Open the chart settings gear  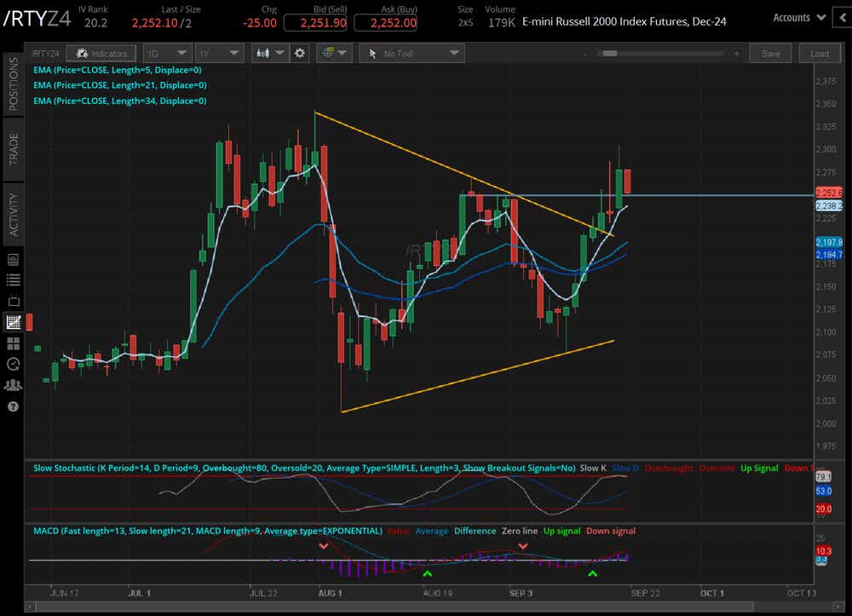coord(300,53)
